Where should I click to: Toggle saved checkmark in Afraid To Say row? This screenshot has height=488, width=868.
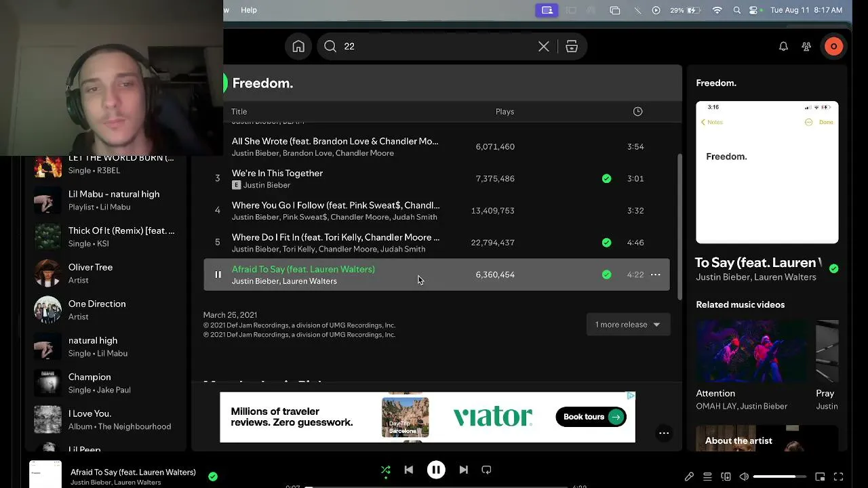pos(606,274)
